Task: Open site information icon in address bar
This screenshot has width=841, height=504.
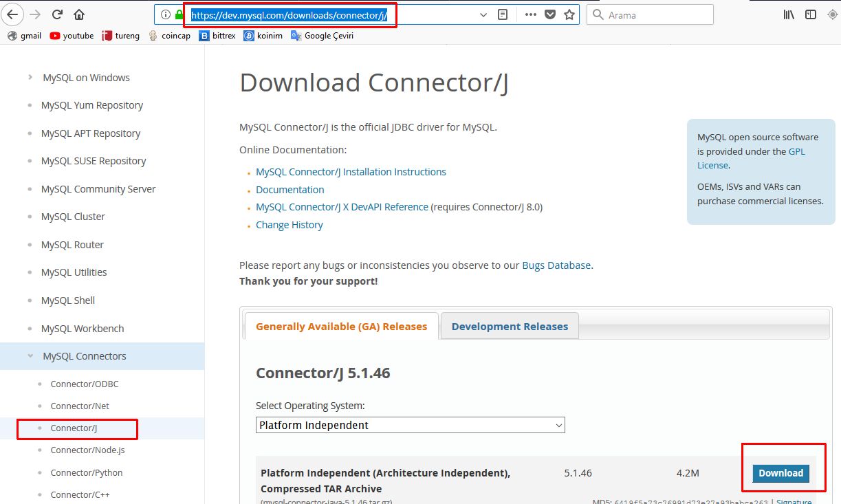Action: click(165, 14)
